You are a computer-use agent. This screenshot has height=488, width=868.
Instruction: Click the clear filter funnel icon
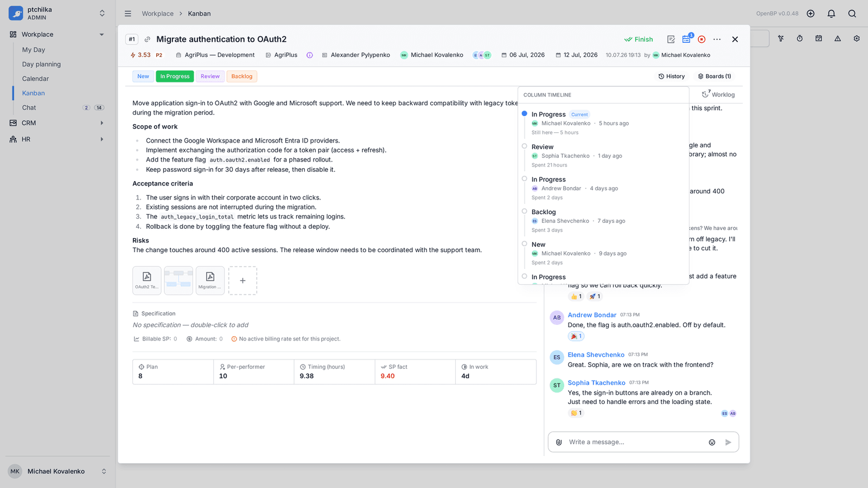tap(781, 38)
